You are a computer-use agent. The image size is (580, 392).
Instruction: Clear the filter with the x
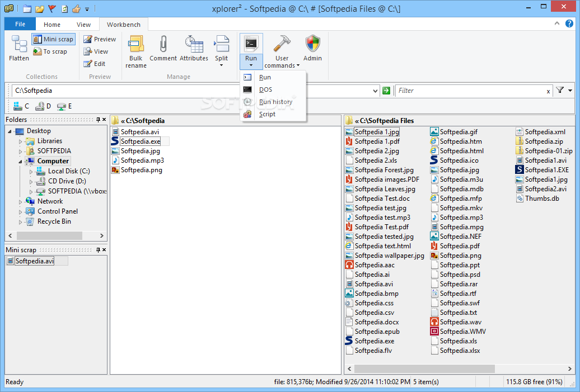[548, 91]
